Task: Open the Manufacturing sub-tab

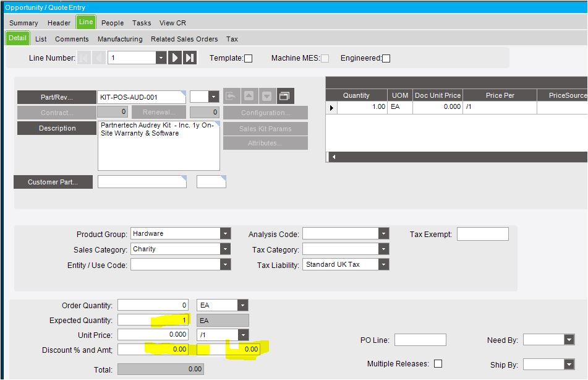Action: pyautogui.click(x=120, y=39)
